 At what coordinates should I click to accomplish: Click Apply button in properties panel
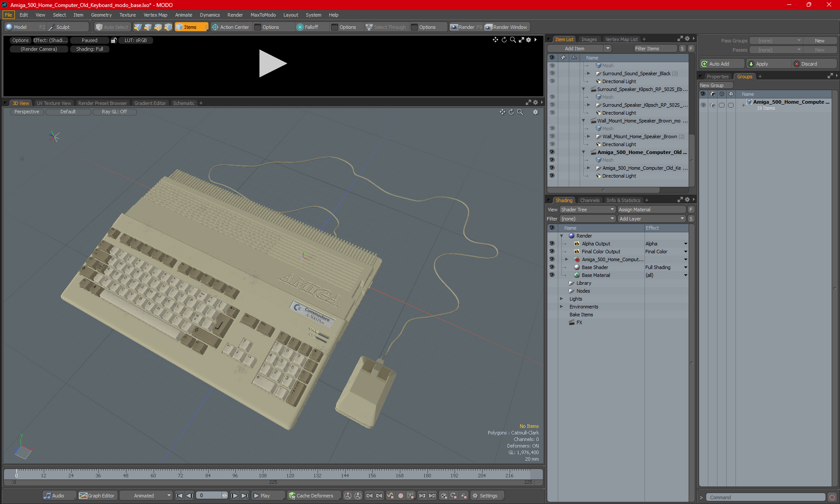point(767,63)
